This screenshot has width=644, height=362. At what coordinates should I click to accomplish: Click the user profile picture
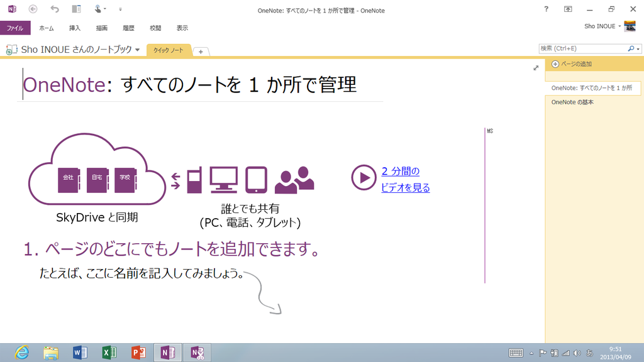[x=630, y=26]
